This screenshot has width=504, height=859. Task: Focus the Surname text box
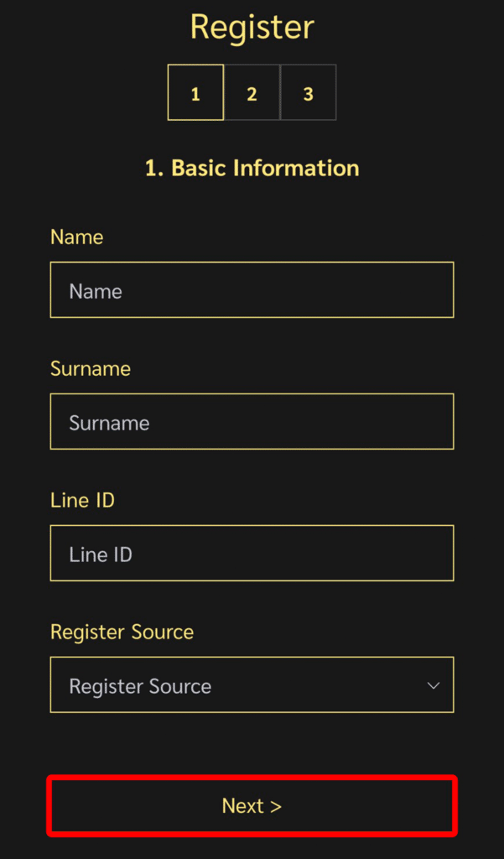coord(252,422)
